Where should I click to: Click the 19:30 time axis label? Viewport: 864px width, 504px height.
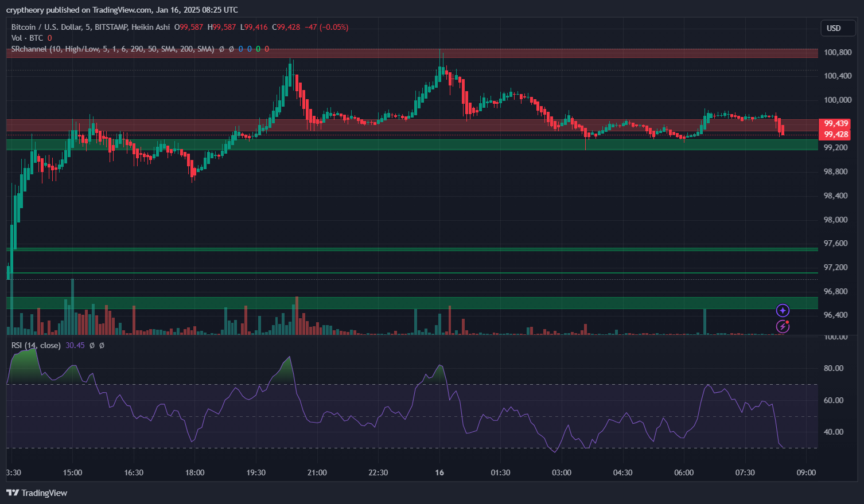point(256,472)
